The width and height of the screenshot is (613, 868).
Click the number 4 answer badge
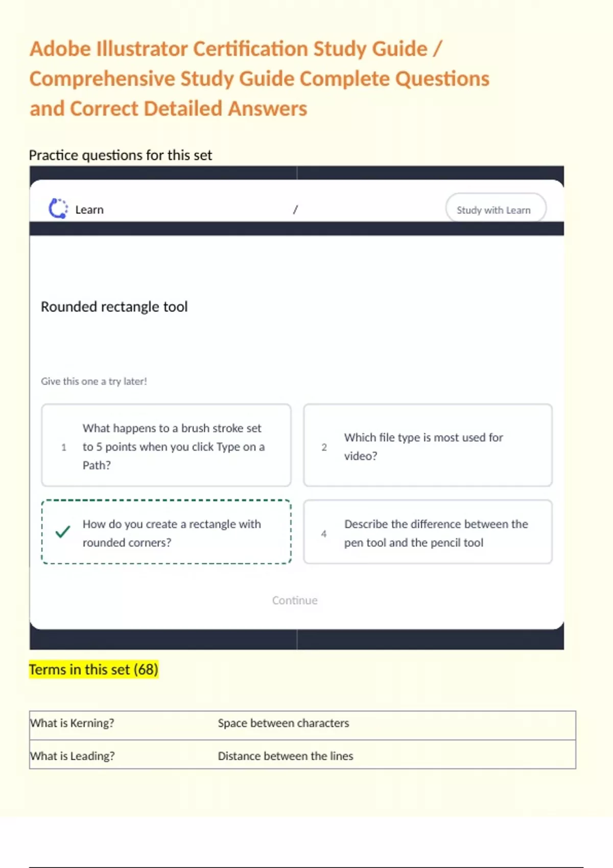(x=324, y=534)
